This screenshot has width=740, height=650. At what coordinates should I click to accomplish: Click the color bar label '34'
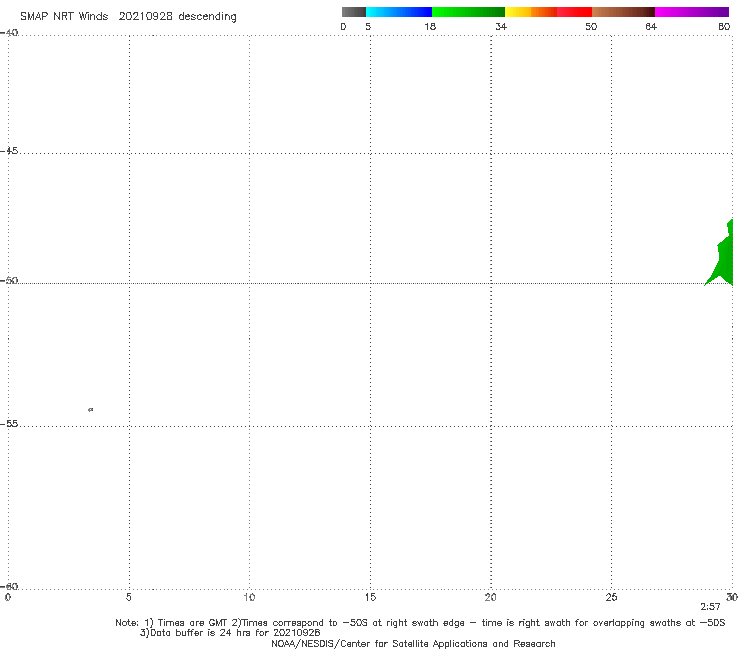(x=501, y=26)
